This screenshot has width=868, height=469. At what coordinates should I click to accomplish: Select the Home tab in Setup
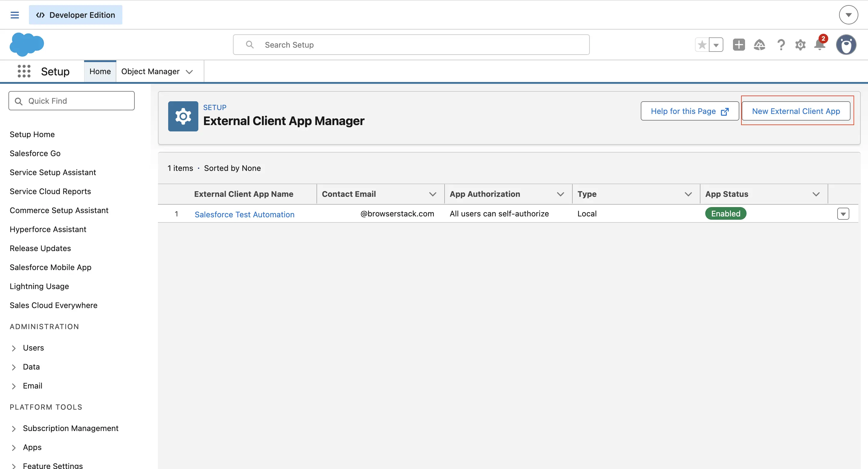[100, 71]
